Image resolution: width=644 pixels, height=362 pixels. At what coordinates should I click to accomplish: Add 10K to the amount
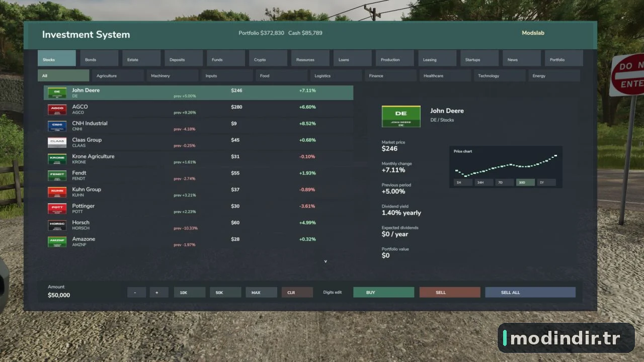189,293
